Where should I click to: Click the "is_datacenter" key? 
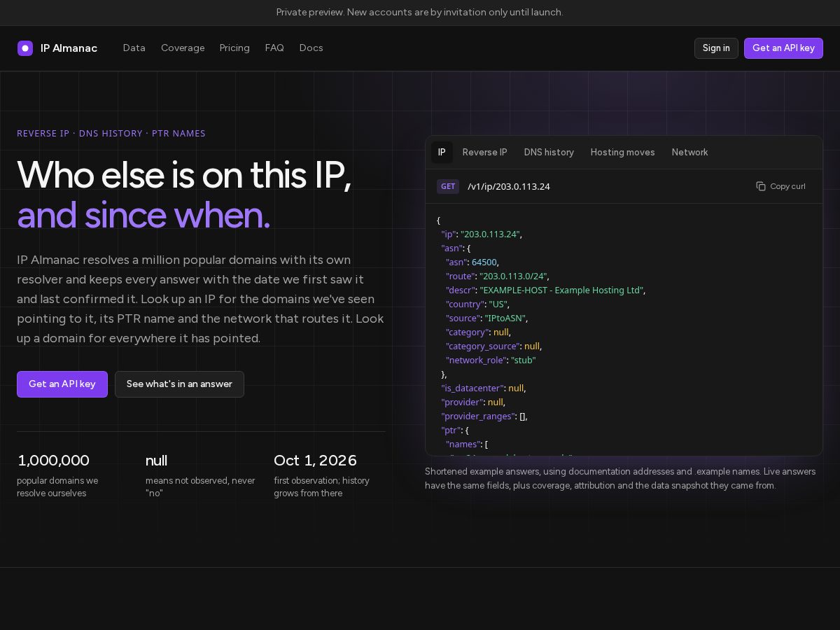[x=472, y=388]
